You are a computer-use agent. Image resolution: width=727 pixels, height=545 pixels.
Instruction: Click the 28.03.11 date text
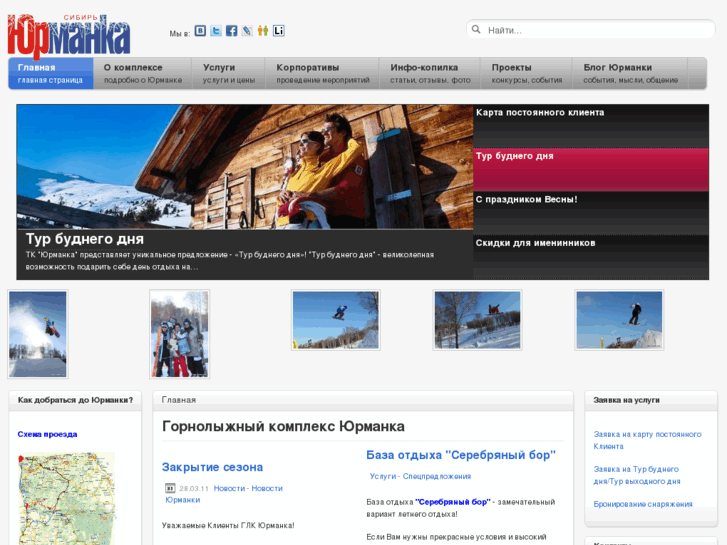(194, 488)
